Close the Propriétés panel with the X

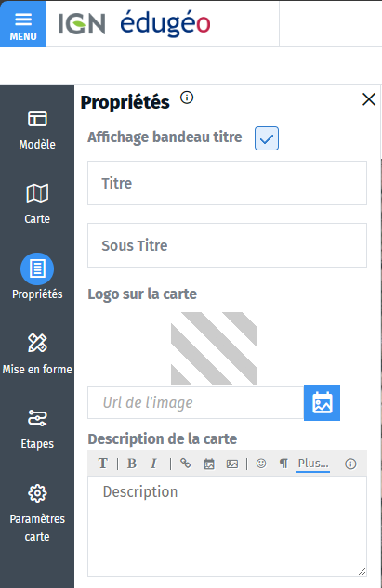click(x=369, y=99)
